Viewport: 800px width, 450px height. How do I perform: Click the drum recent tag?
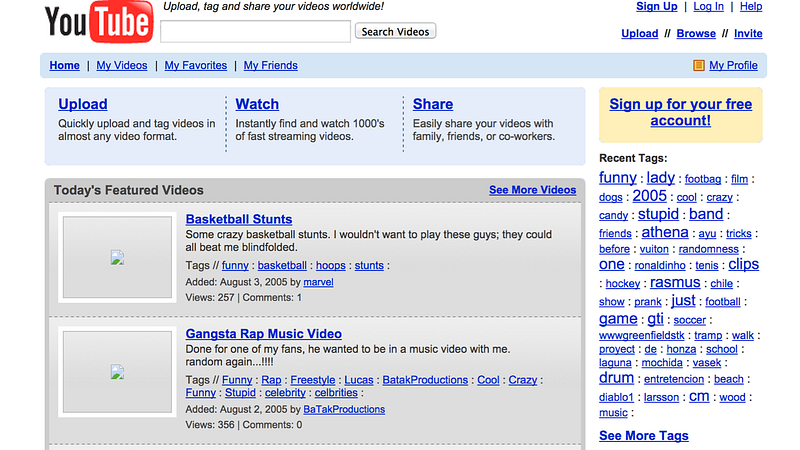click(x=616, y=378)
